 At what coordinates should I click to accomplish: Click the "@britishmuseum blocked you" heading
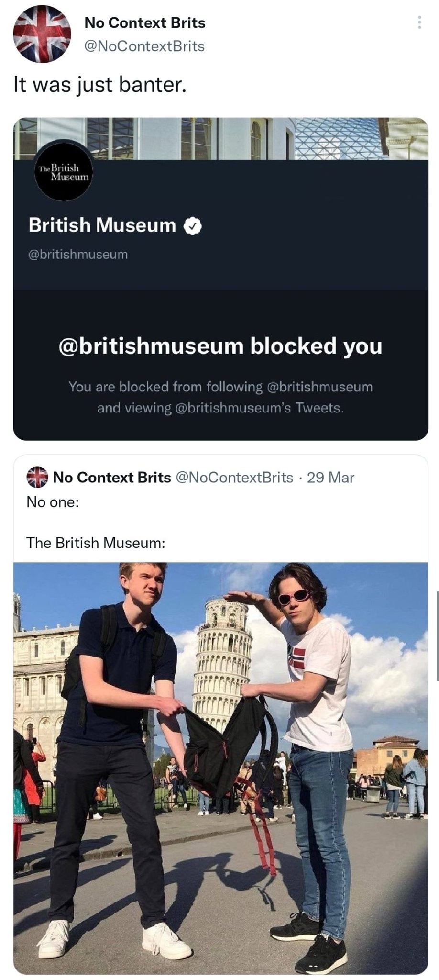[x=220, y=346]
